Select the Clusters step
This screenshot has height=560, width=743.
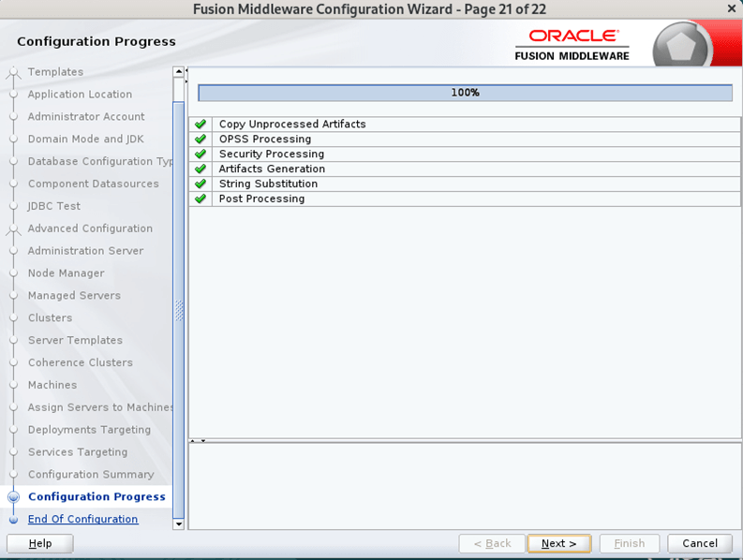(50, 317)
